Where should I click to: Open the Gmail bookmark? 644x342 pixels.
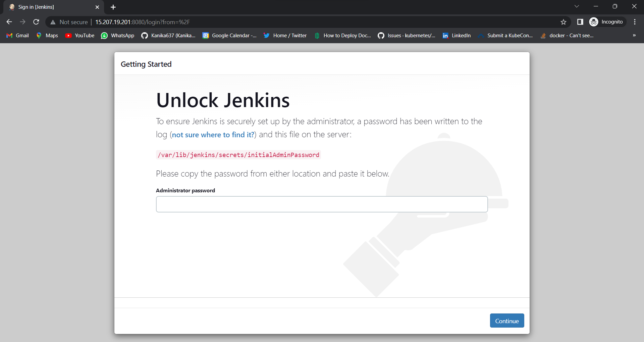[18, 36]
